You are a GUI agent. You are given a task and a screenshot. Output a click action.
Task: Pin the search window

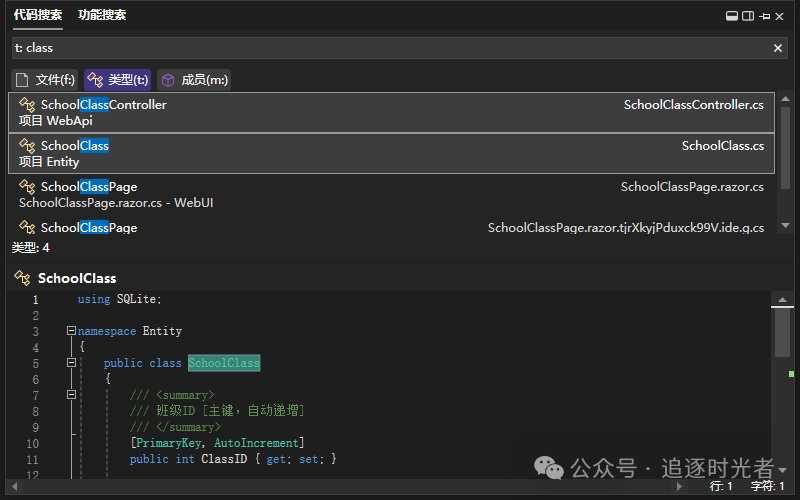[x=764, y=16]
